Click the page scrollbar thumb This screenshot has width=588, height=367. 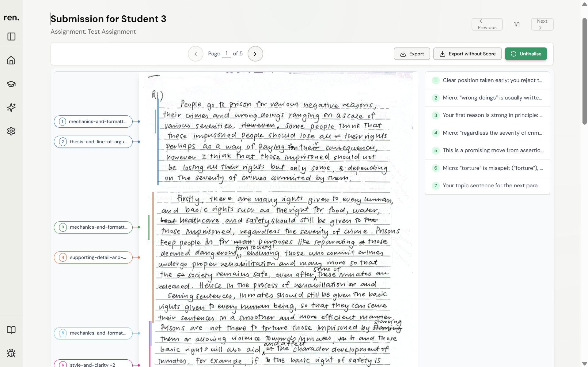[x=585, y=71]
